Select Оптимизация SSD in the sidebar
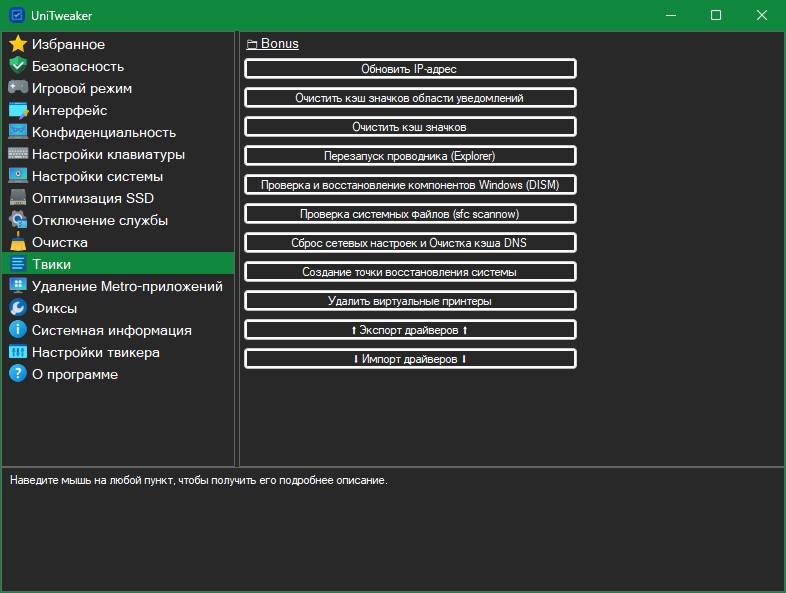This screenshot has width=786, height=593. (x=92, y=198)
